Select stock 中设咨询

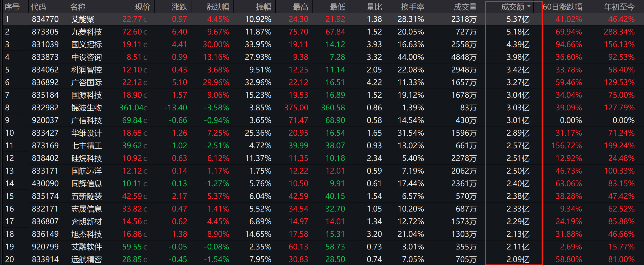click(x=86, y=57)
